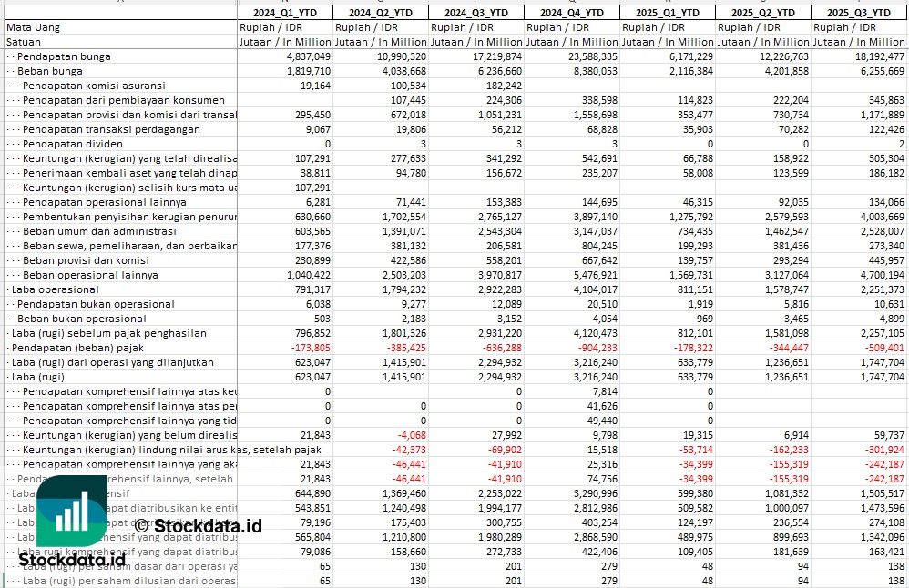Select Rupiah / IDR cell under 2024_Q1_YTD
Screen dimensions: 909x588
[285, 27]
